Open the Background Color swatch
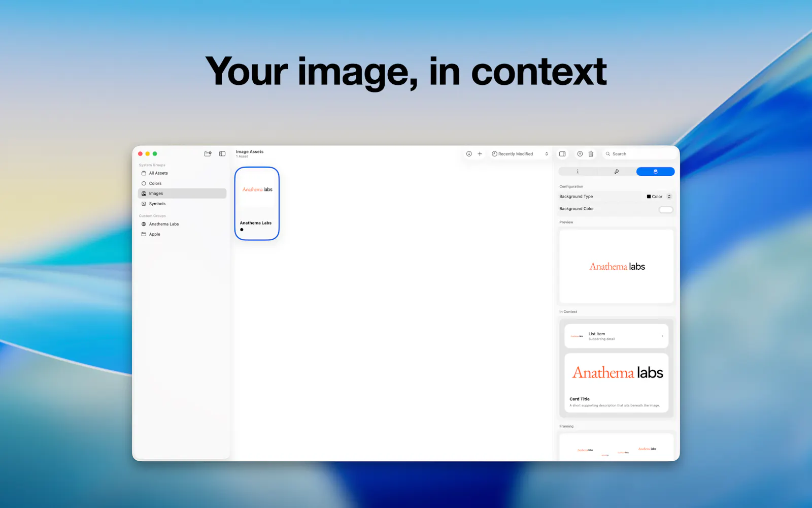This screenshot has width=812, height=508. point(666,209)
